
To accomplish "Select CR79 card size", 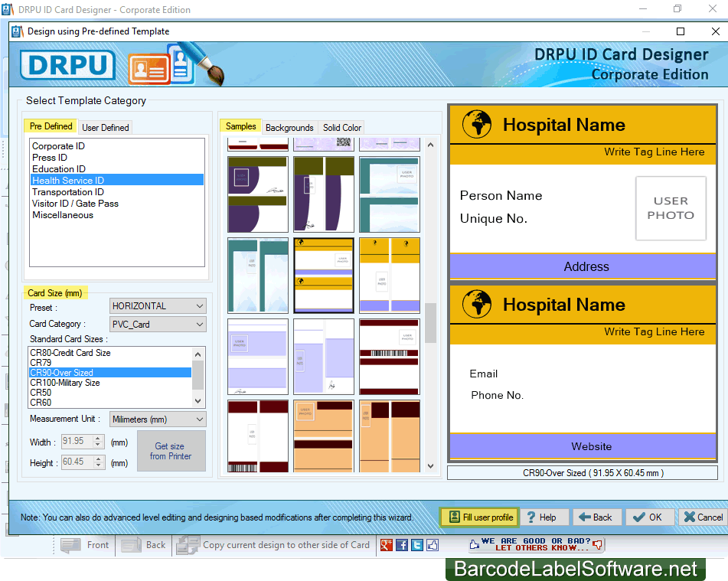I will click(110, 363).
